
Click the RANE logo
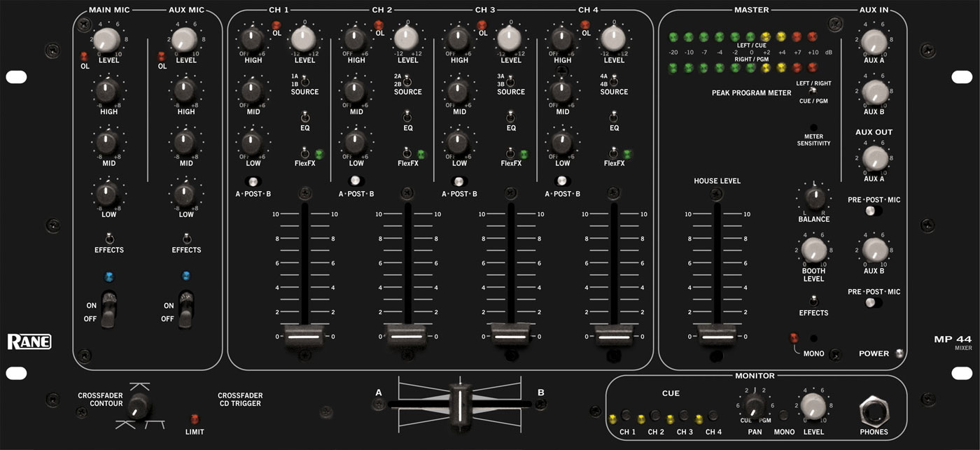(29, 342)
